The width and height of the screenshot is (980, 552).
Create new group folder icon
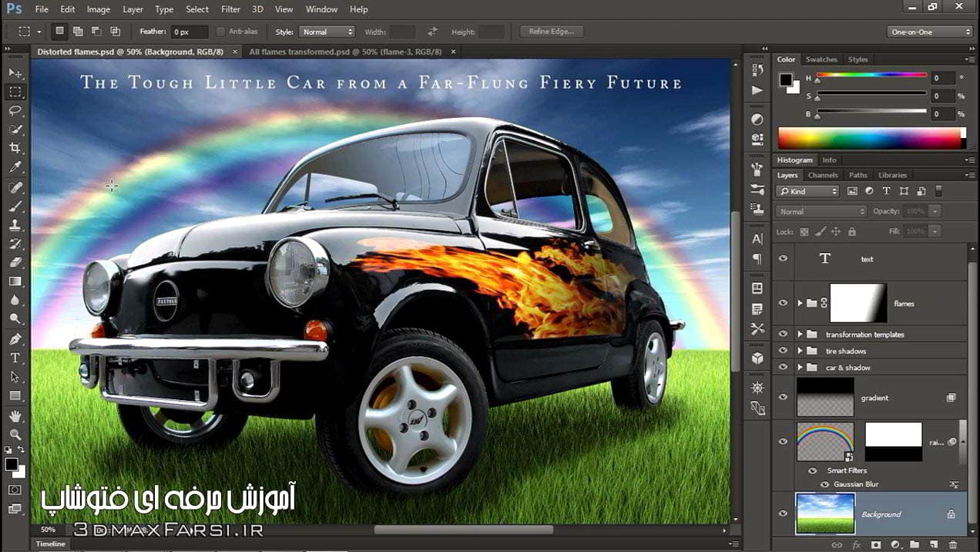pos(914,545)
